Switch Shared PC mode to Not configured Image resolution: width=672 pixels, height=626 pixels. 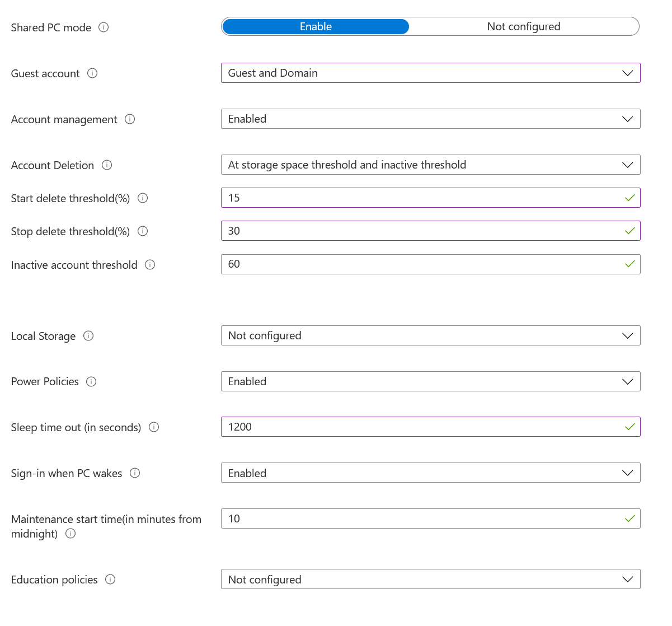pyautogui.click(x=523, y=27)
